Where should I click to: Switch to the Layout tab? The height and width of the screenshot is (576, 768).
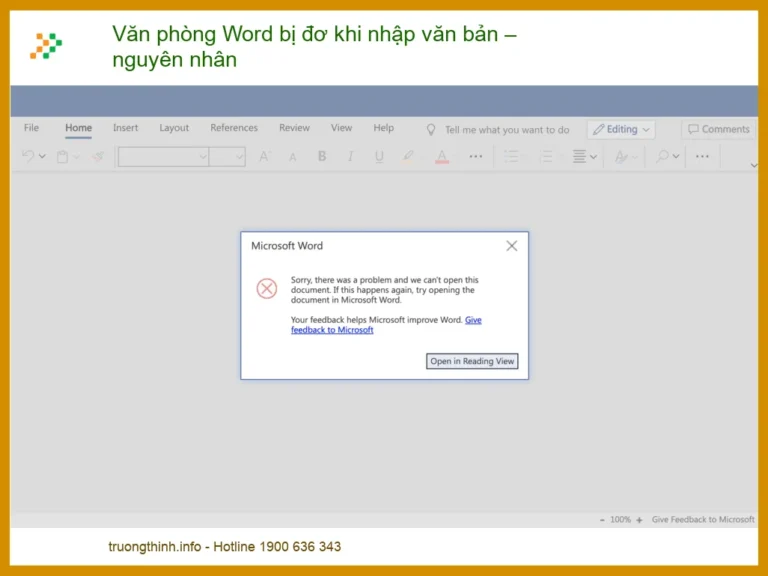[x=174, y=128]
